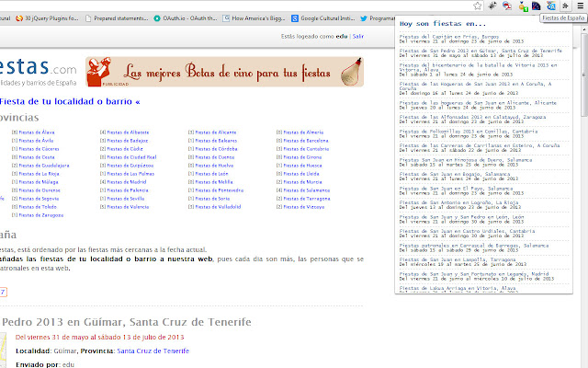Open popup entry San Juan y San Fortunato Leganés
Viewport: 588px width, 368px height.
(x=474, y=274)
